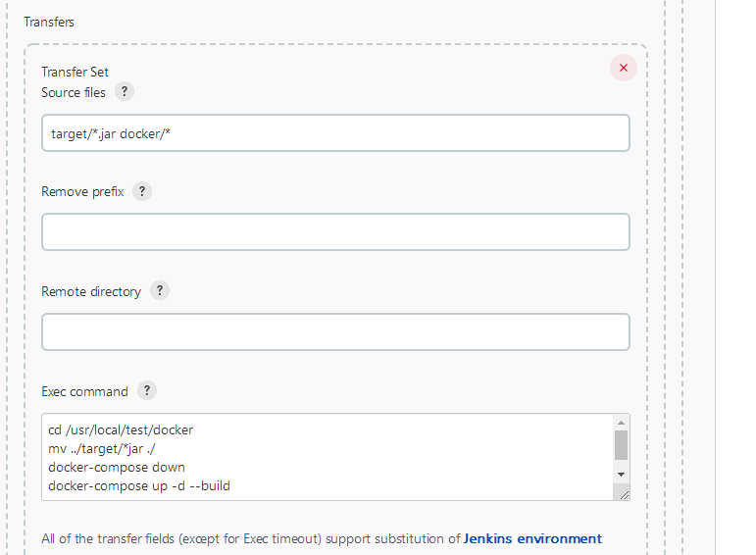This screenshot has width=756, height=555.
Task: Click the Exec command scrollbar thumb
Action: 621,445
